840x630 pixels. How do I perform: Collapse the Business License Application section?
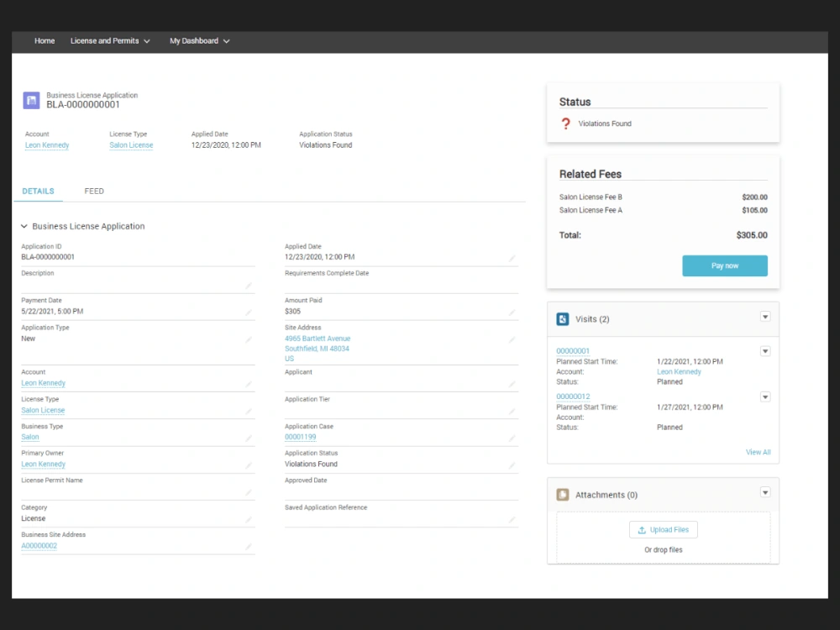point(24,227)
